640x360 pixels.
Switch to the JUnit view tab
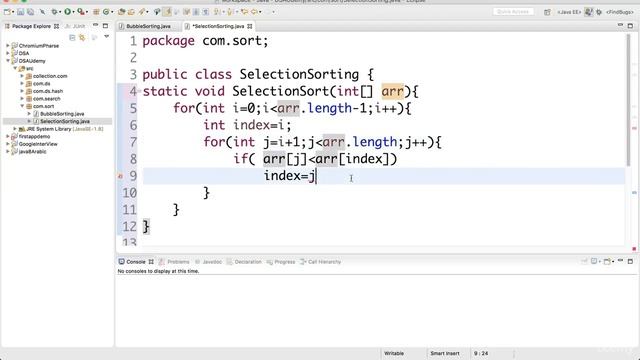pos(76,26)
